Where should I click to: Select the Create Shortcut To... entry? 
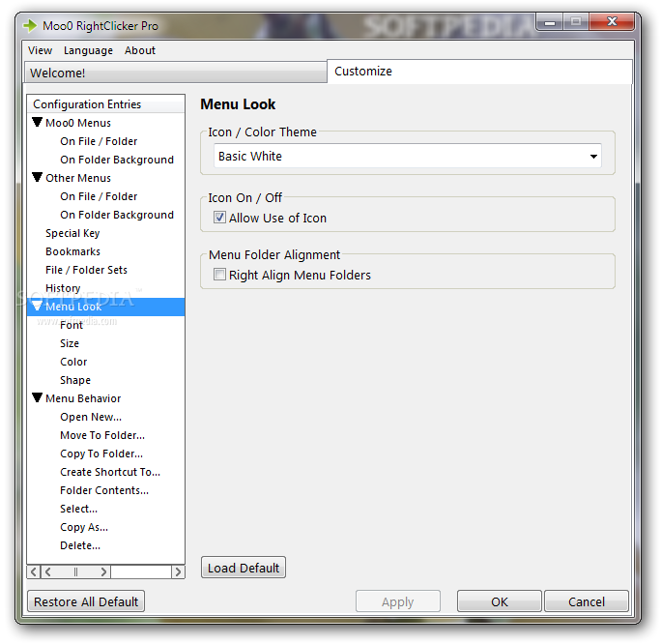pyautogui.click(x=110, y=472)
